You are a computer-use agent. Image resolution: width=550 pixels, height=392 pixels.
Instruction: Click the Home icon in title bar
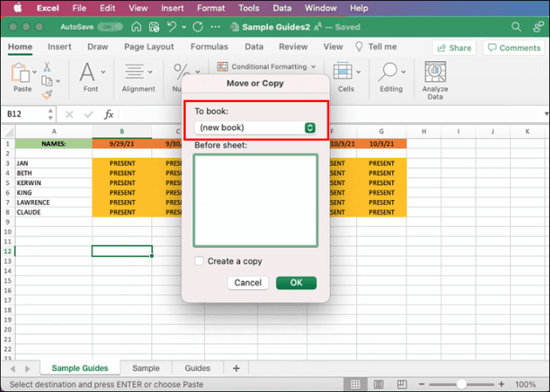136,26
